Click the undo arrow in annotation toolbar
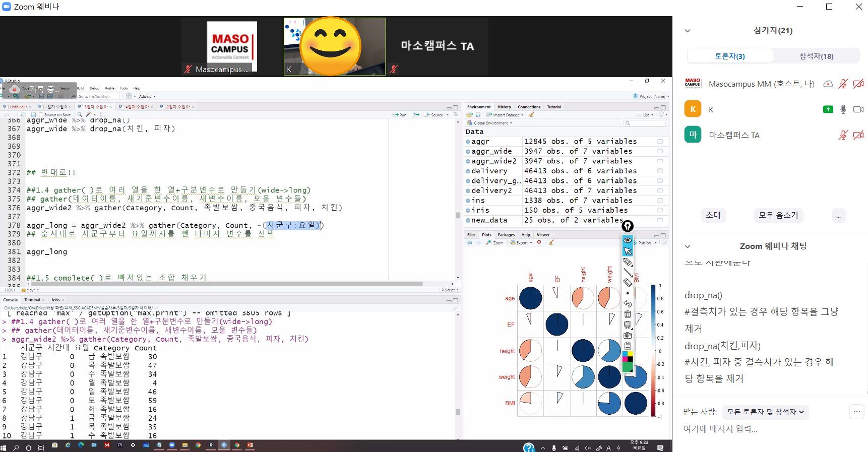Screen dimensions: 868x452 (628, 304)
